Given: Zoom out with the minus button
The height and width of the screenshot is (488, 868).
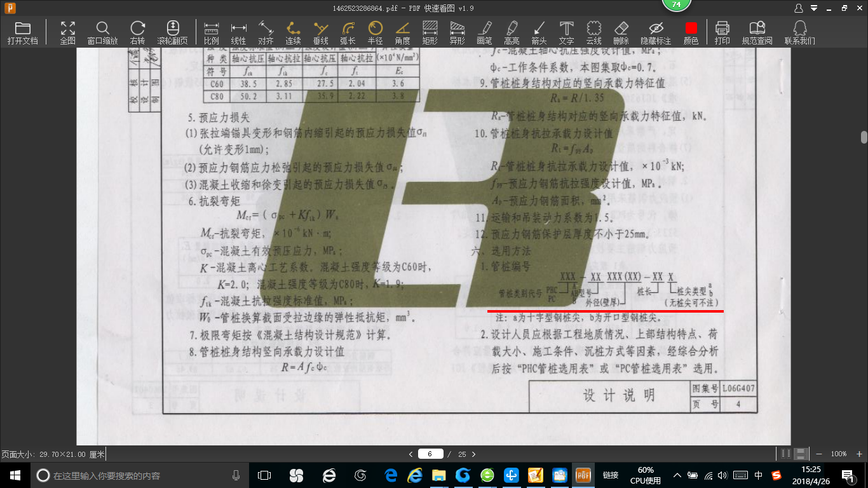Looking at the screenshot, I should click(818, 454).
